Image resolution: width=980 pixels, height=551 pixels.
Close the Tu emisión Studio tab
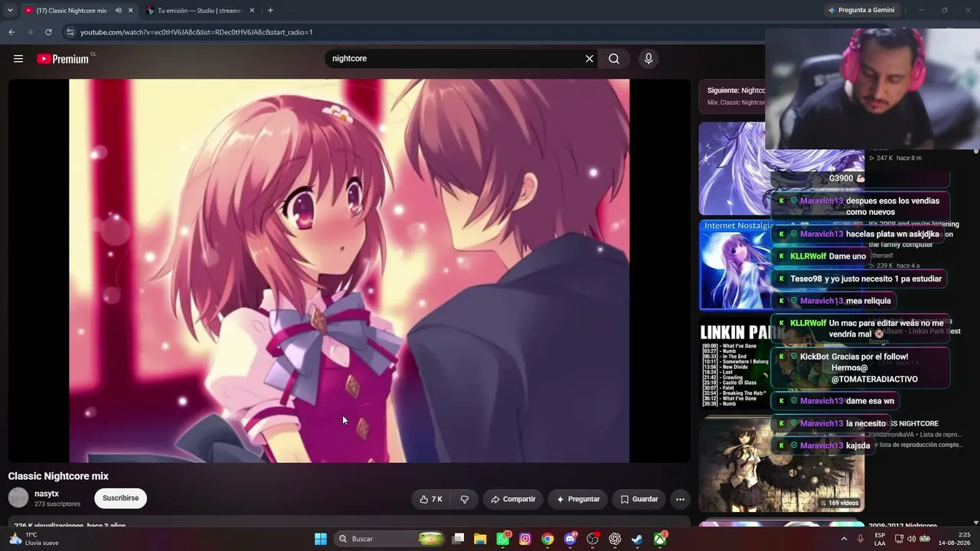click(252, 11)
